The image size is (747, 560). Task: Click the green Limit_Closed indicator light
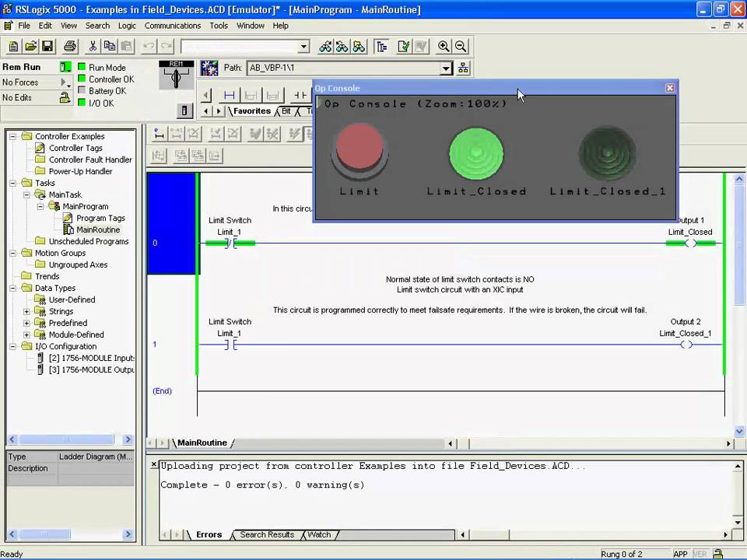[x=476, y=153]
